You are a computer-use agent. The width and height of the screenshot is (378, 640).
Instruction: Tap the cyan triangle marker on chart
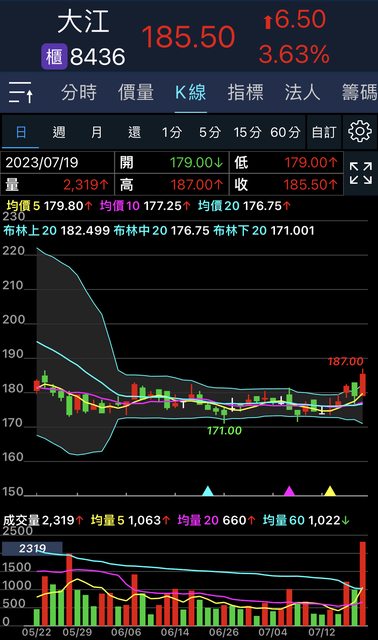tap(208, 491)
